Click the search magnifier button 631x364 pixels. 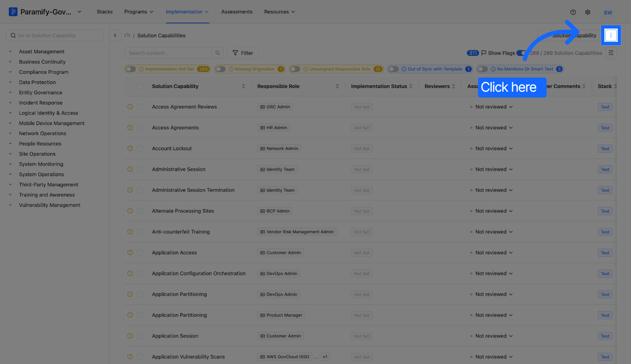click(x=218, y=53)
